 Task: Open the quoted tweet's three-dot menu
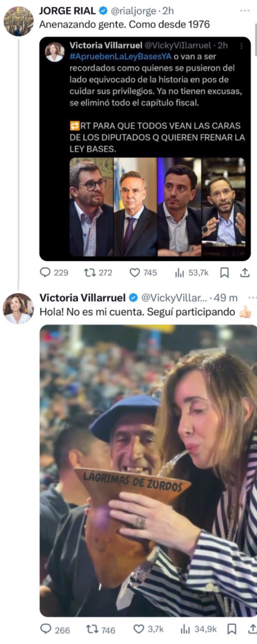[241, 45]
